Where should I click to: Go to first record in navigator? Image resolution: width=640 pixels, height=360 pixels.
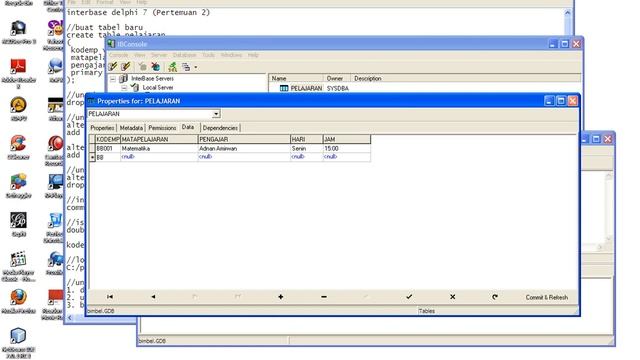click(110, 297)
